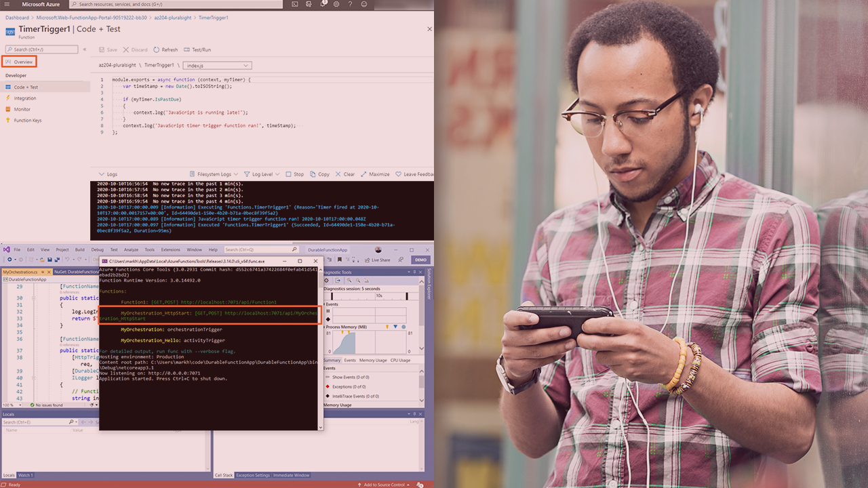868x488 pixels.
Task: Open the Azure Cloud Shell icon
Action: (295, 4)
